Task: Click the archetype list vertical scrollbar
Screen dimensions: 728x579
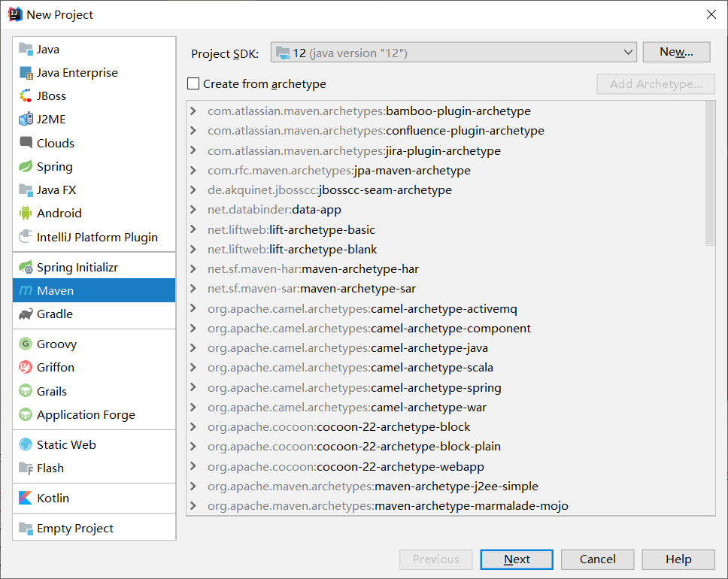Action: click(710, 173)
